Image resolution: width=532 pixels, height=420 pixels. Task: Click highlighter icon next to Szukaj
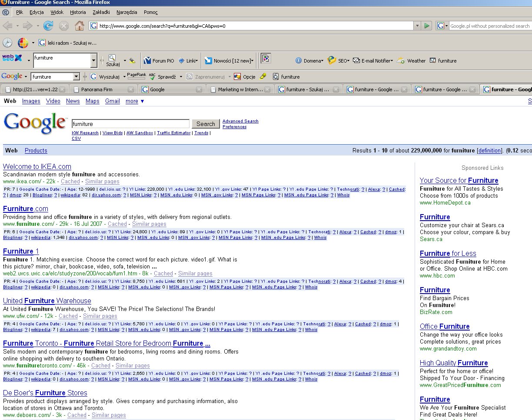(x=133, y=60)
